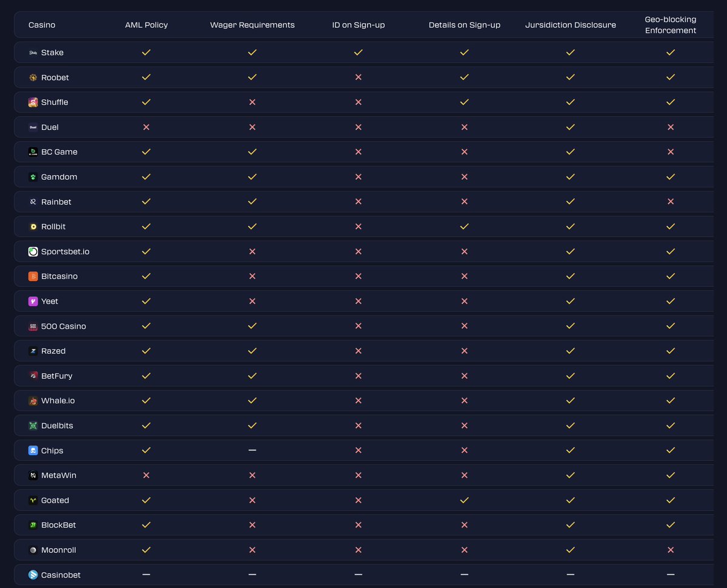The width and height of the screenshot is (727, 588).
Task: Click the AML Policy column header
Action: (x=147, y=25)
